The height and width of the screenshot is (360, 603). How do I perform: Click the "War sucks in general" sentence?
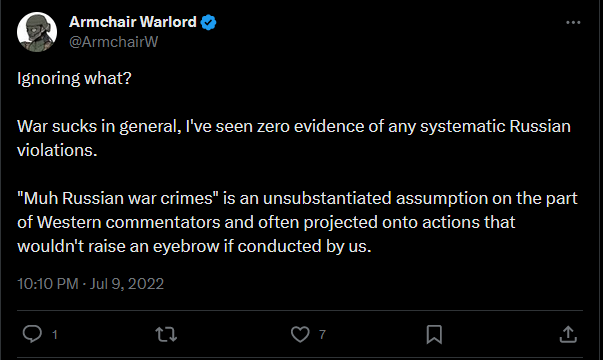pyautogui.click(x=99, y=127)
